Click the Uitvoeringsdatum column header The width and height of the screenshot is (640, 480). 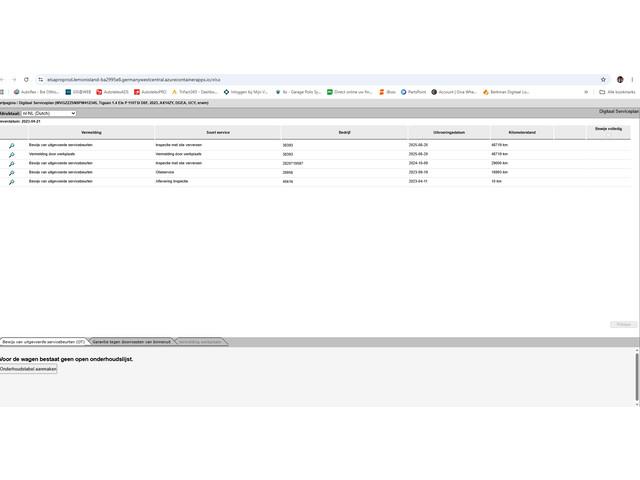pos(449,133)
